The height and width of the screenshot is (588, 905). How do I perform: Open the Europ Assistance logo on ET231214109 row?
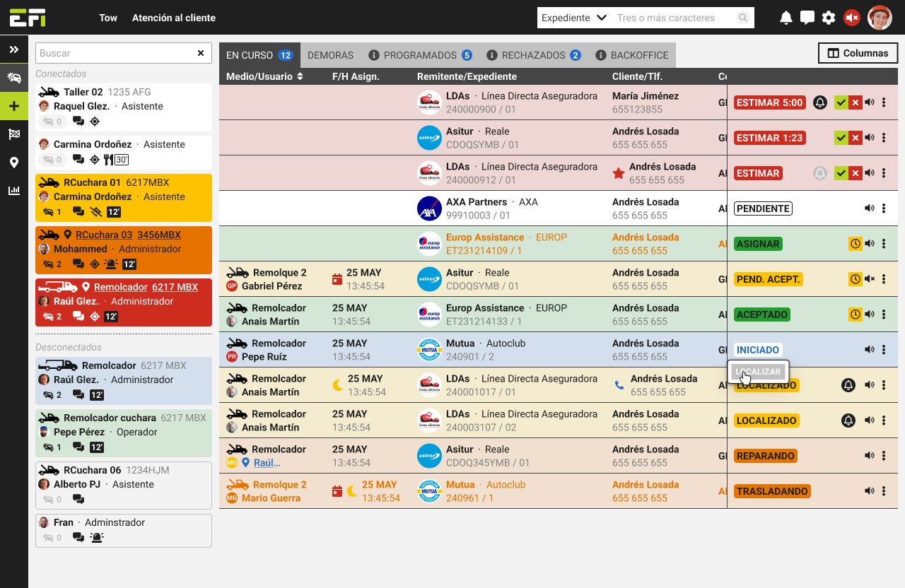point(430,244)
